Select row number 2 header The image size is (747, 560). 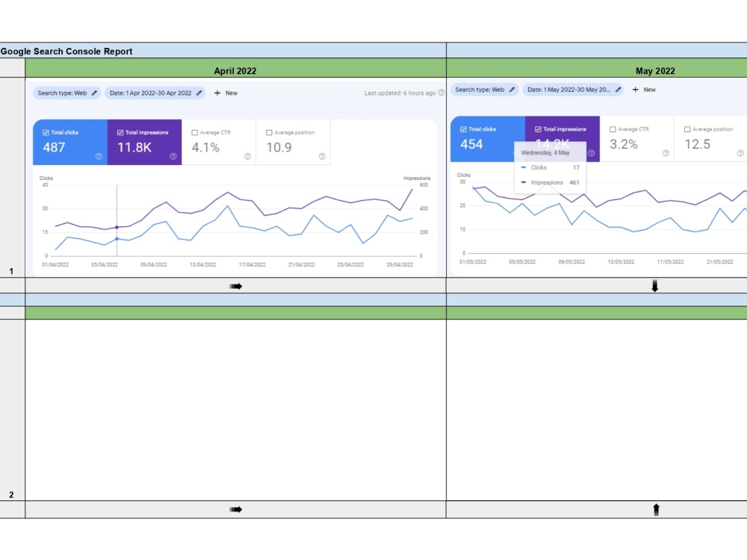point(12,409)
